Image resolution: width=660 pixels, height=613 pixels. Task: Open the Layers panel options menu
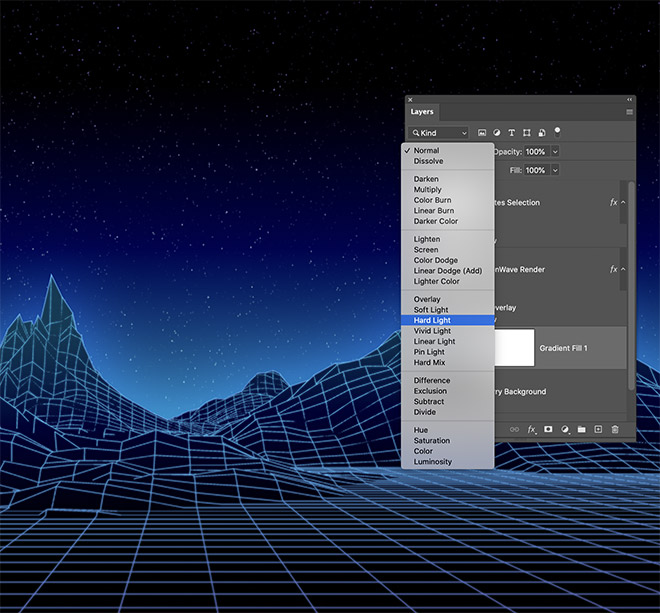click(629, 112)
